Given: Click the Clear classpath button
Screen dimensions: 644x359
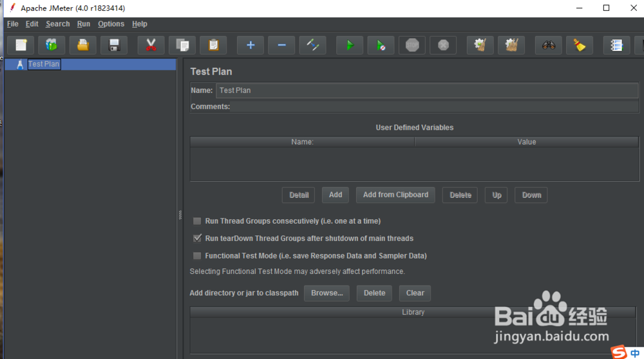Looking at the screenshot, I should click(415, 293).
